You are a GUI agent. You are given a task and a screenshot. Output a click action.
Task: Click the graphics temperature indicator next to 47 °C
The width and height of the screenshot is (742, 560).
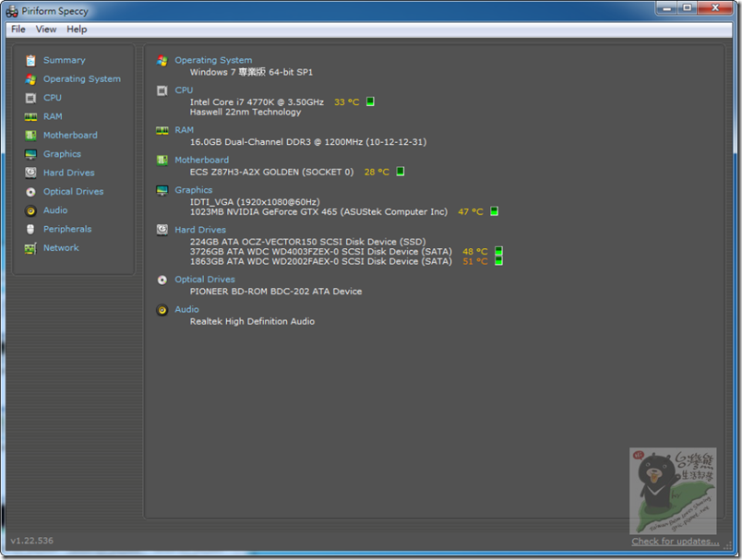click(494, 211)
